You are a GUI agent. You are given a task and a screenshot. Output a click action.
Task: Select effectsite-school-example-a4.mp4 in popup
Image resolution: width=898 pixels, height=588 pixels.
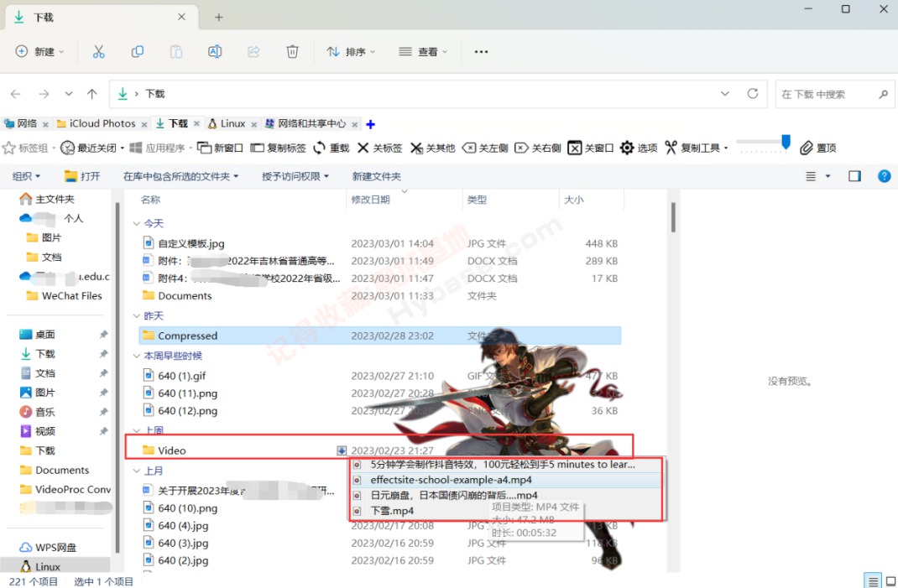click(506, 480)
